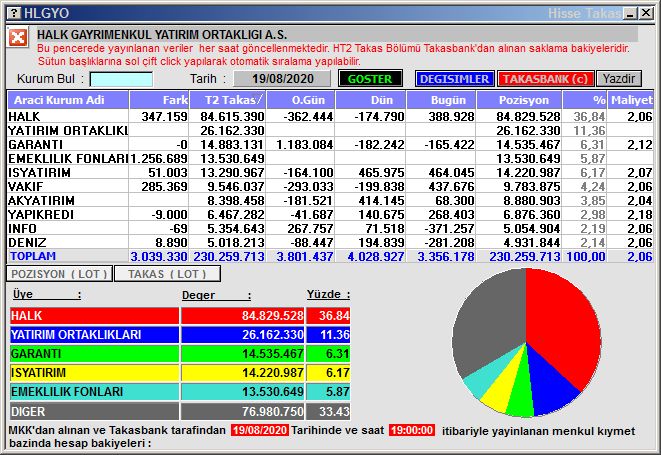
Task: Sort by Maliyet column header
Action: pyautogui.click(x=631, y=100)
